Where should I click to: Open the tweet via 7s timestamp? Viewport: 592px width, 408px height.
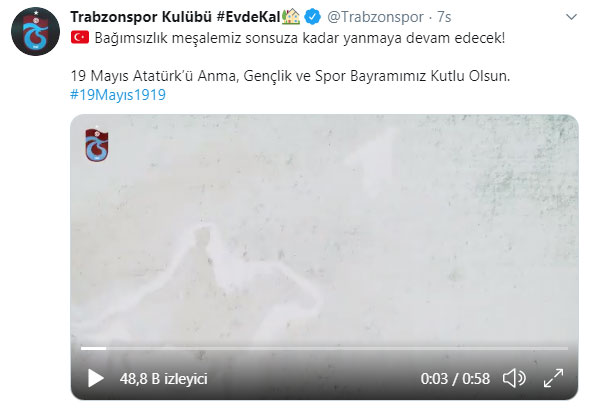[x=444, y=17]
